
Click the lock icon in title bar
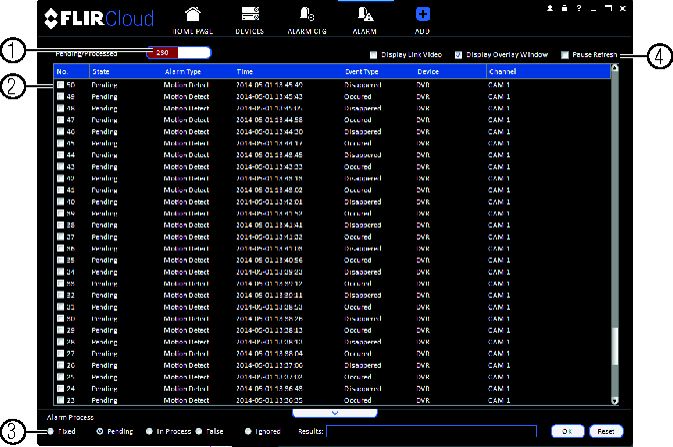(x=564, y=8)
